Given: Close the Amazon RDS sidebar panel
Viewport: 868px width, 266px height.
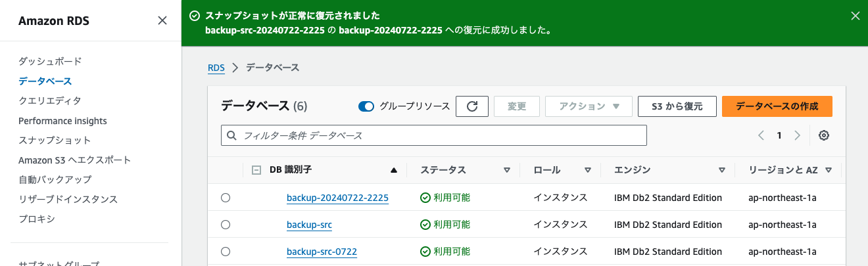Looking at the screenshot, I should click(x=162, y=21).
